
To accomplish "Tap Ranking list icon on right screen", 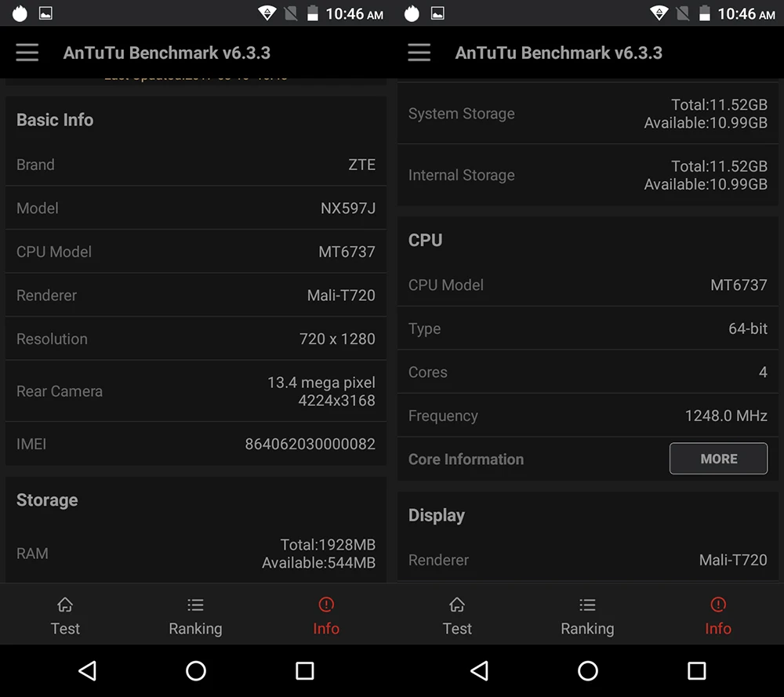I will pyautogui.click(x=587, y=605).
